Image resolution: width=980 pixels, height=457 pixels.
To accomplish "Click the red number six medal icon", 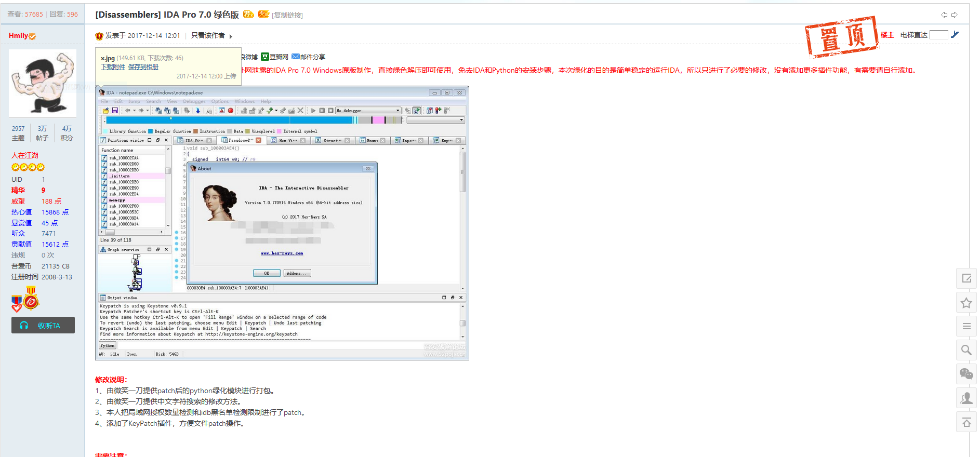I will click(31, 299).
